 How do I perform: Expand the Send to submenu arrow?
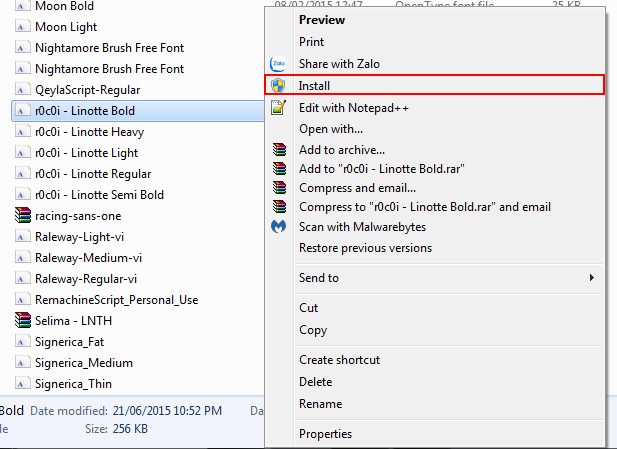click(591, 277)
